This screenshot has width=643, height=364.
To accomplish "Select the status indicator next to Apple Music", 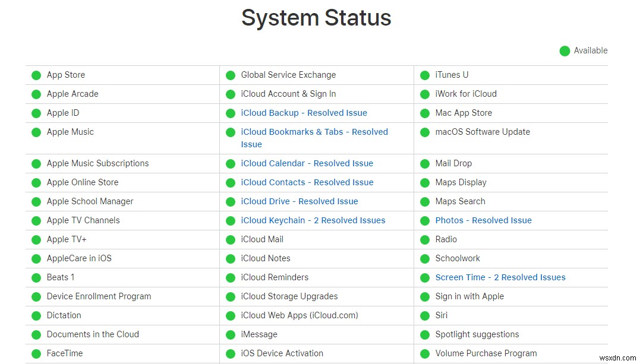I will click(x=36, y=132).
